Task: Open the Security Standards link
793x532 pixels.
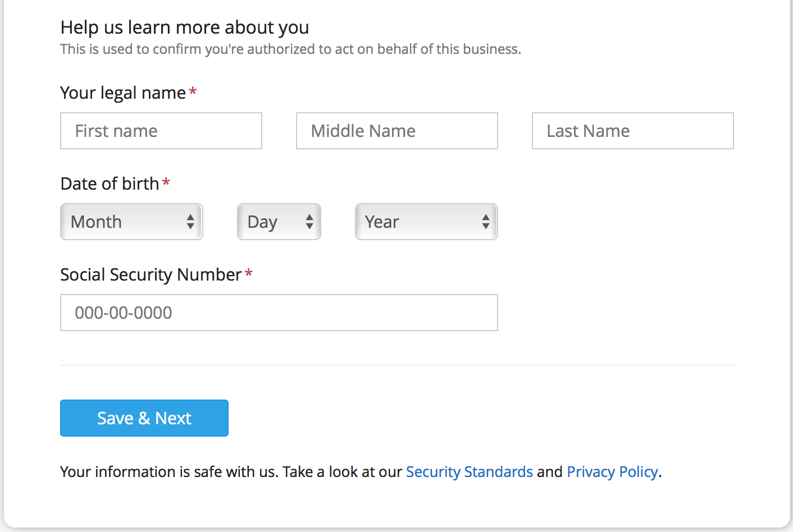Action: (x=470, y=472)
